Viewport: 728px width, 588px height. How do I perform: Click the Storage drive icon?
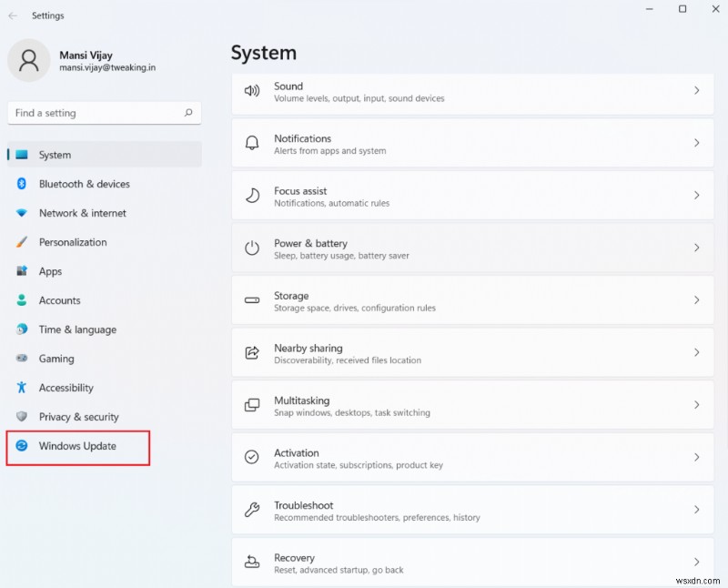pyautogui.click(x=252, y=301)
